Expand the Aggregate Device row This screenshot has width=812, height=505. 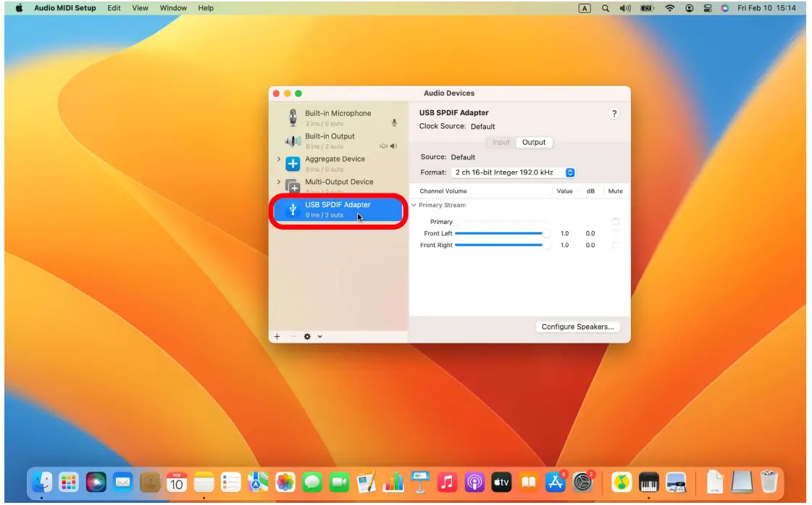(x=279, y=159)
